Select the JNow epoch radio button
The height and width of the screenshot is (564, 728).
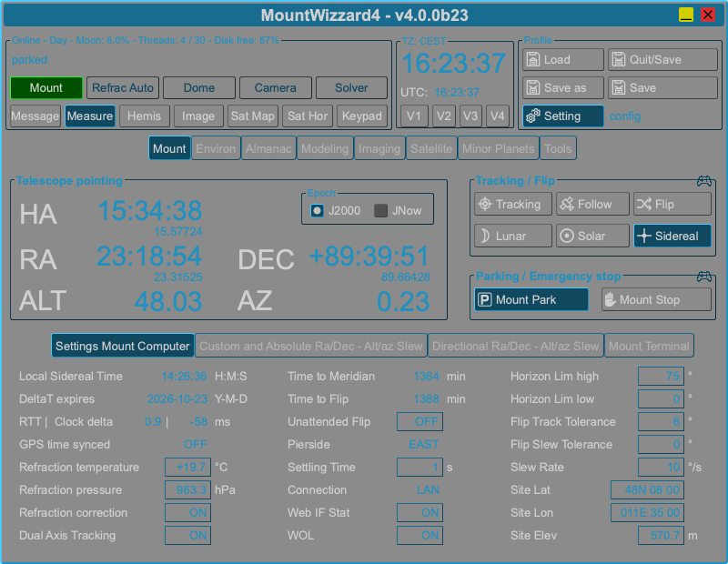click(380, 211)
